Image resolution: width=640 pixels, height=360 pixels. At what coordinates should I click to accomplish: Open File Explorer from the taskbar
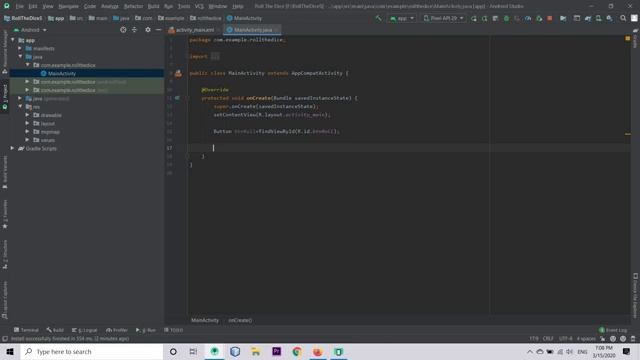tap(256, 351)
